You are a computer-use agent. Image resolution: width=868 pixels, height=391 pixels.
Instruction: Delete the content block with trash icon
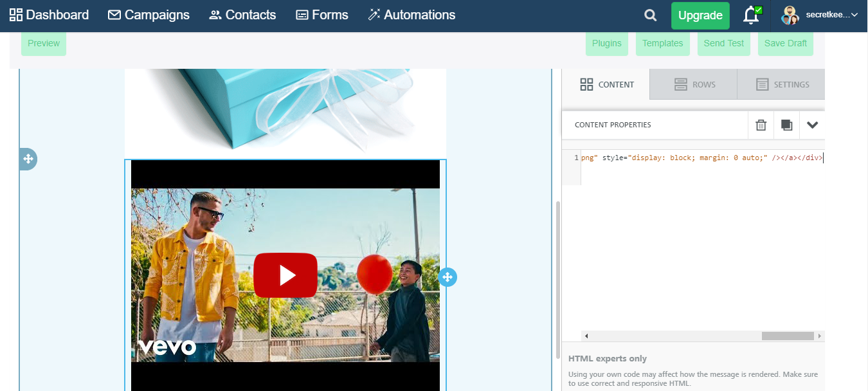(761, 125)
